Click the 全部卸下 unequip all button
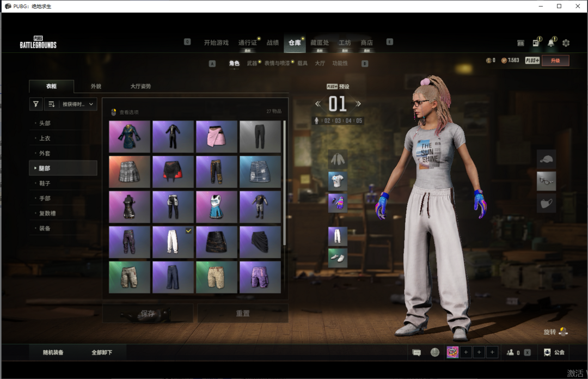Screen dimensions: 588x379 pyautogui.click(x=102, y=352)
